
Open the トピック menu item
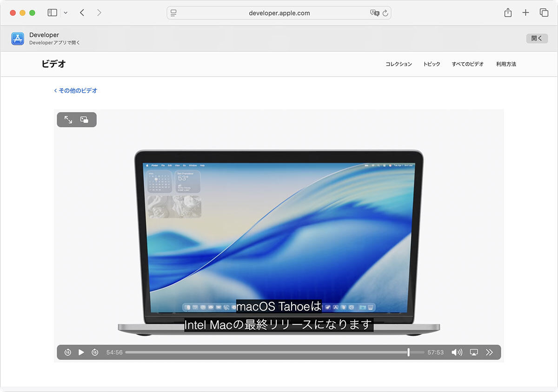pos(432,64)
